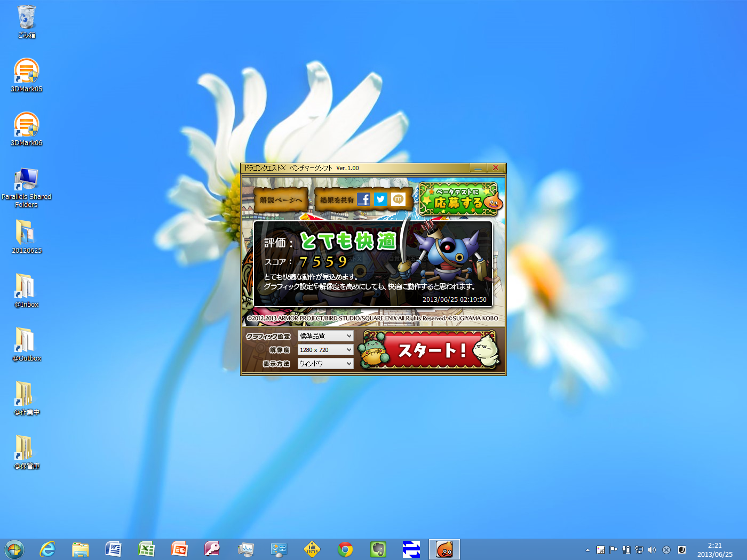Launch Microsoft Excel from taskbar
The width and height of the screenshot is (747, 560).
(x=147, y=549)
